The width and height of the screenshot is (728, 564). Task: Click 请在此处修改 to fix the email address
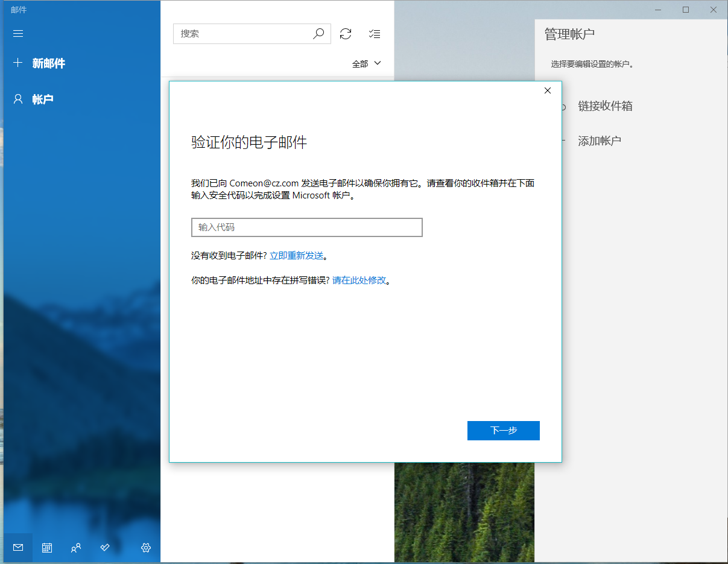click(358, 280)
